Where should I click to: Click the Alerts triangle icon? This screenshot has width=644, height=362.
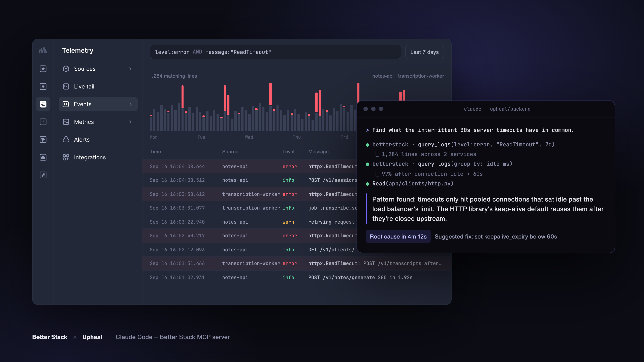66,139
